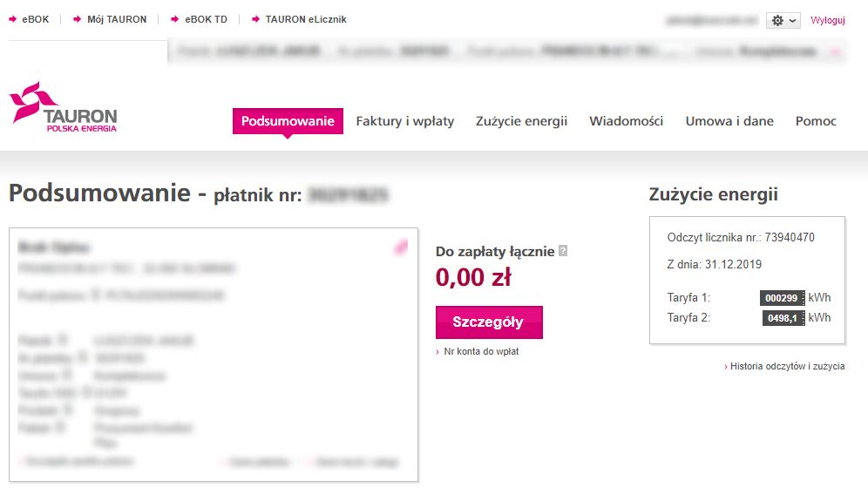Open the Wiadomości section
Viewport: 868px width, 488px height.
pos(626,121)
